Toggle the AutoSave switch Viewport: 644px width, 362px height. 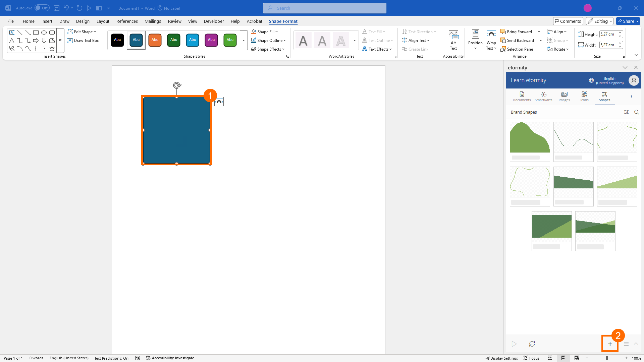42,8
